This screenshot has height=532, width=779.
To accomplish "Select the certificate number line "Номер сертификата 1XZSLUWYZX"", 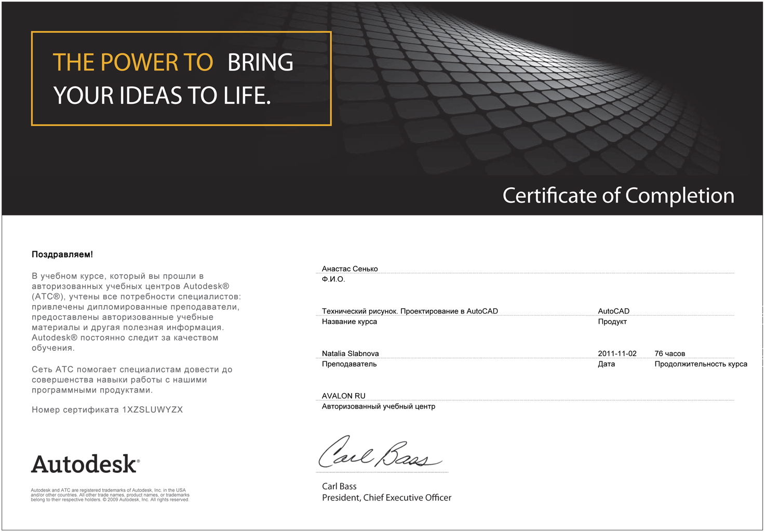I will pos(107,410).
